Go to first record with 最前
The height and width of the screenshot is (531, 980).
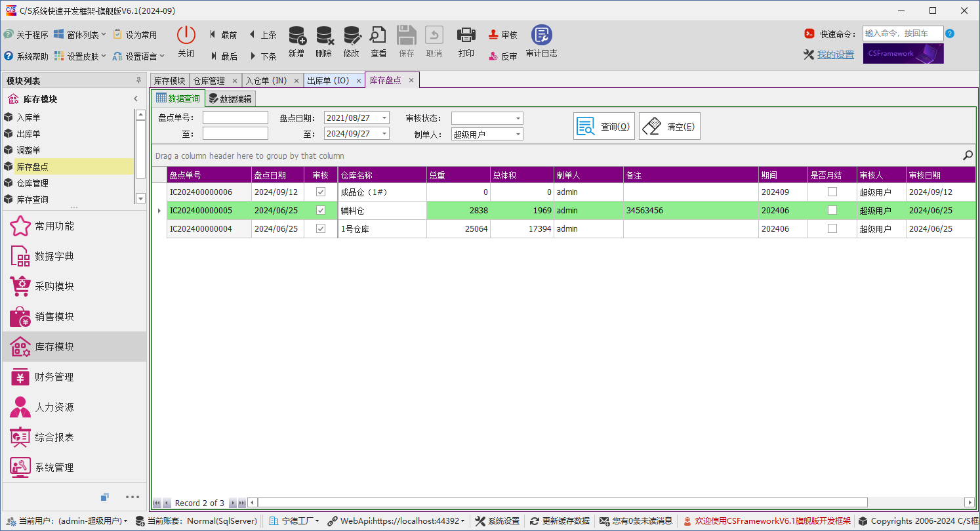(x=223, y=35)
